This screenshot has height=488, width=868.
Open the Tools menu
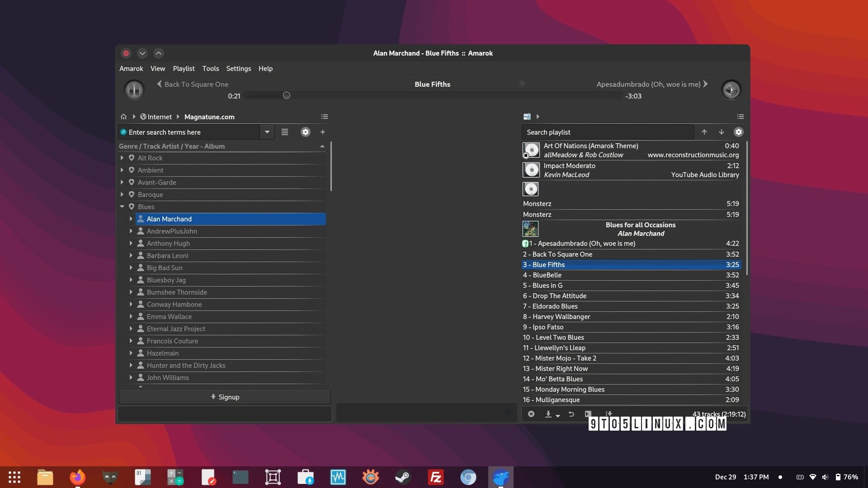pos(210,69)
